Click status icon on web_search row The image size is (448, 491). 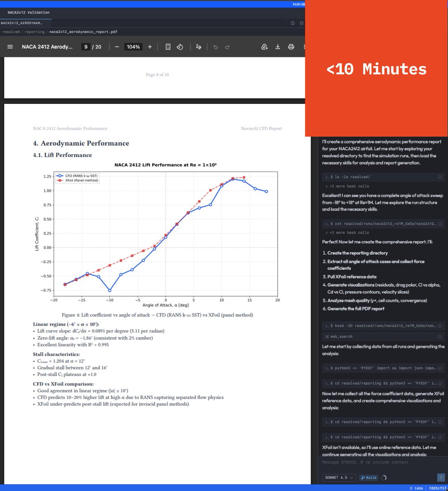coord(440,337)
